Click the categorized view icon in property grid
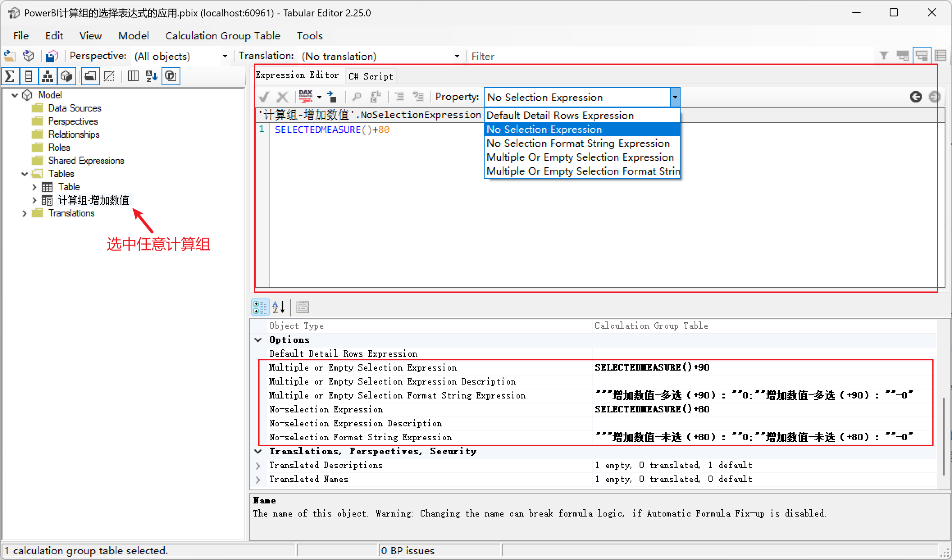This screenshot has width=952, height=560. click(260, 307)
